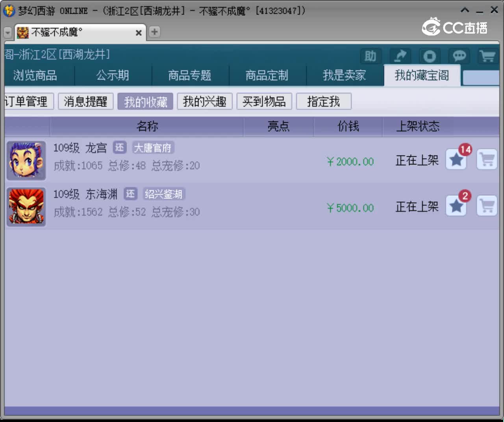Screen dimensions: 504x422
Task: Add a new tab with plus button
Action: [x=154, y=32]
